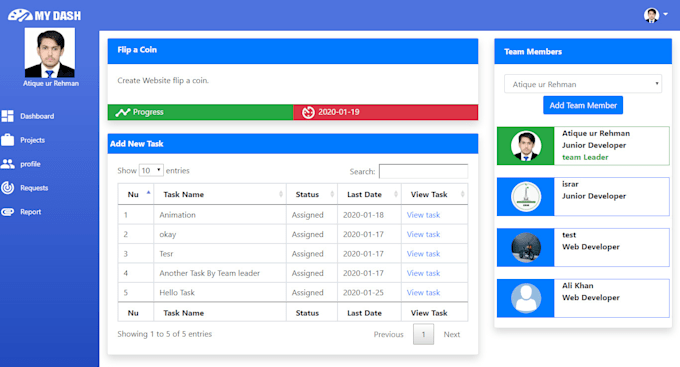
Task: Open View task link for okay
Action: click(x=423, y=234)
